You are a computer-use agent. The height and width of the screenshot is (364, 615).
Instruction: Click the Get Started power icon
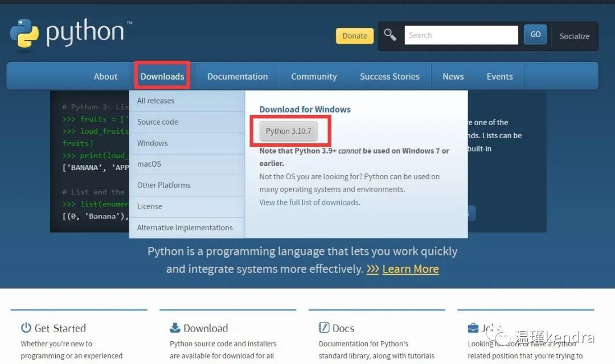(26, 328)
